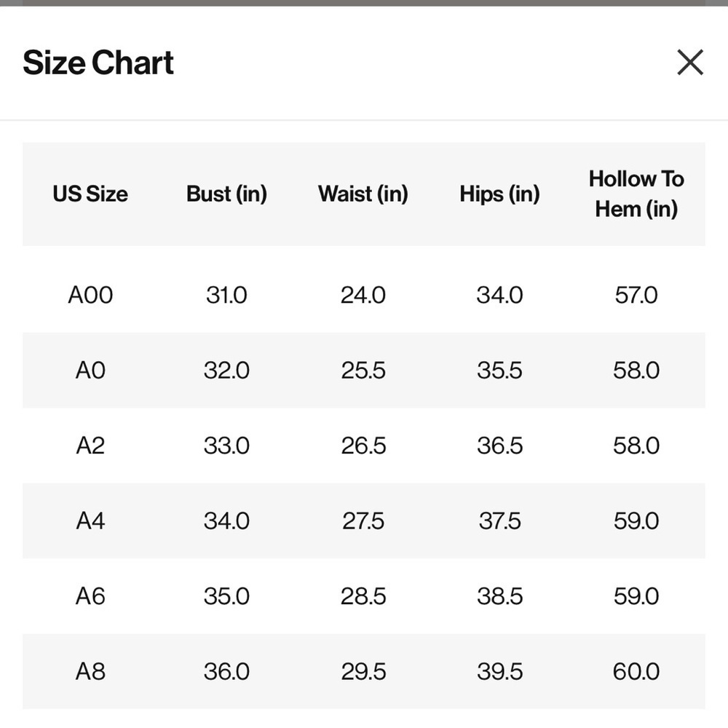Select the A00 size row label
The image size is (728, 728).
(90, 296)
